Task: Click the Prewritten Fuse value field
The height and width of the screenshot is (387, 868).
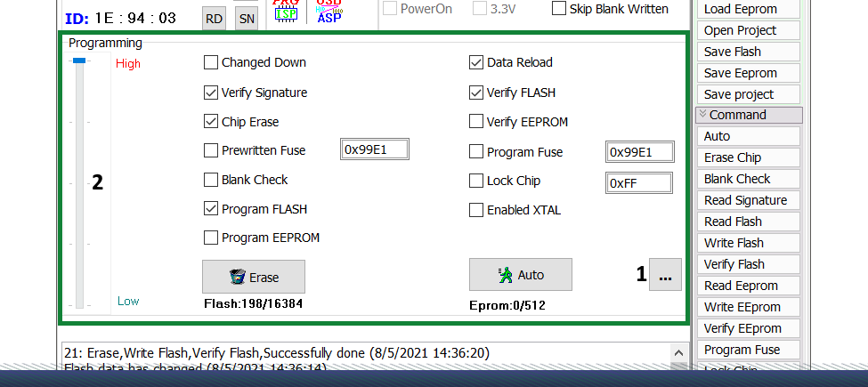Action: point(375,150)
